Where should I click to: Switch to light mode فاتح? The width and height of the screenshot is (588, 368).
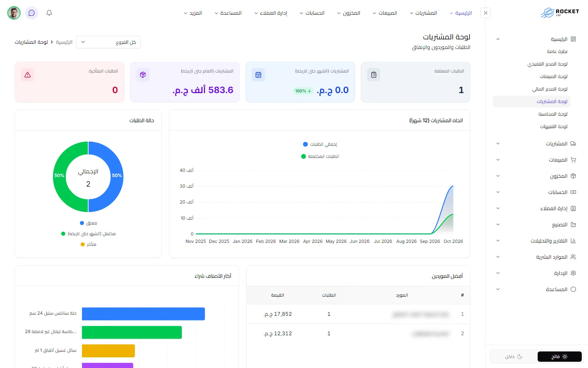tap(559, 357)
